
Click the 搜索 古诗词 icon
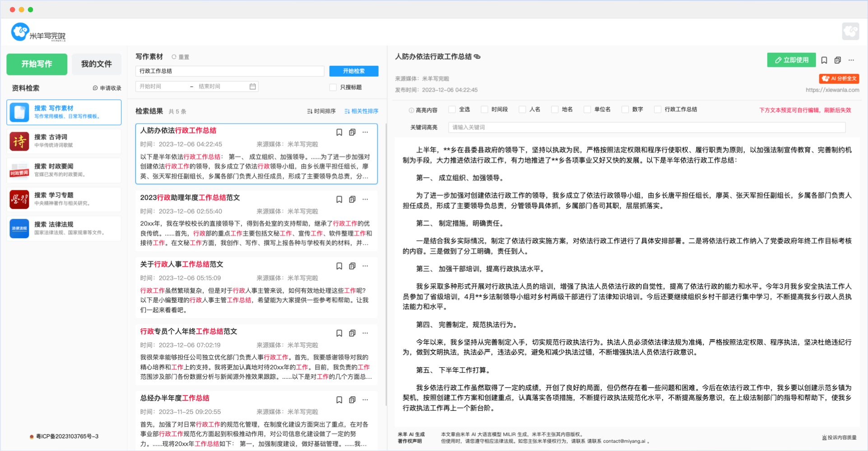click(19, 141)
